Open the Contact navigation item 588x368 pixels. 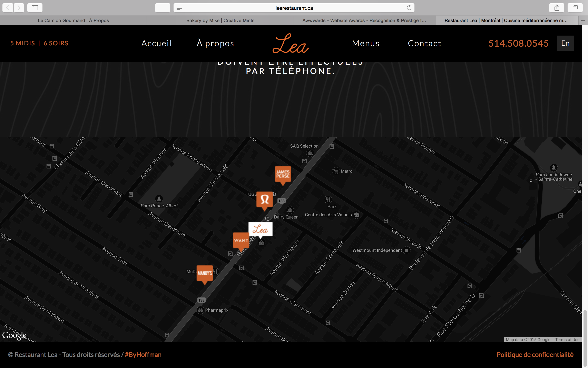[x=424, y=43]
